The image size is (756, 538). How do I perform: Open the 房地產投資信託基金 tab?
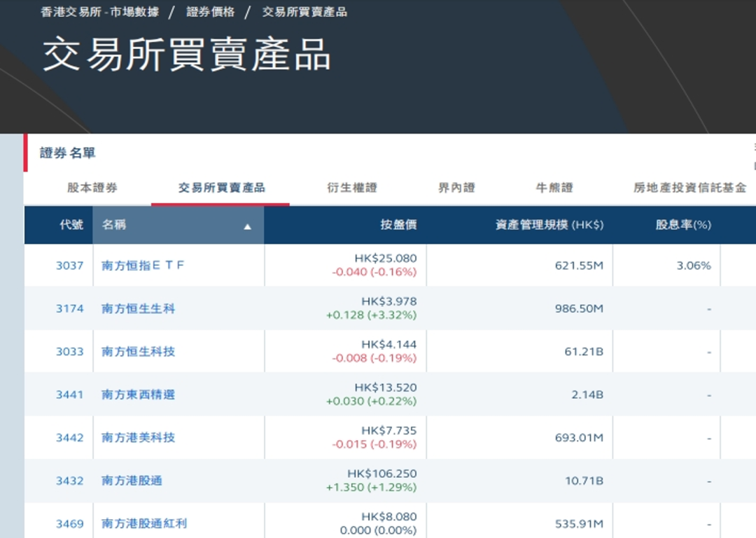coord(690,187)
